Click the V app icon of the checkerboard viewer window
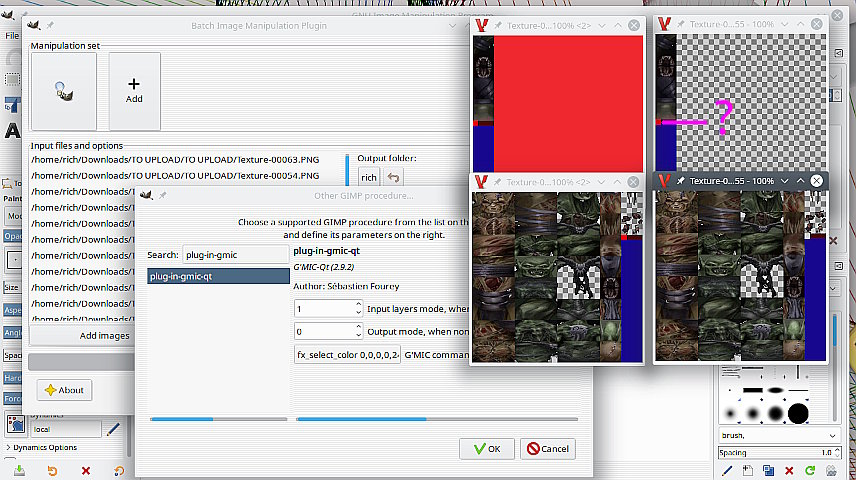This screenshot has width=856, height=480. [x=664, y=24]
